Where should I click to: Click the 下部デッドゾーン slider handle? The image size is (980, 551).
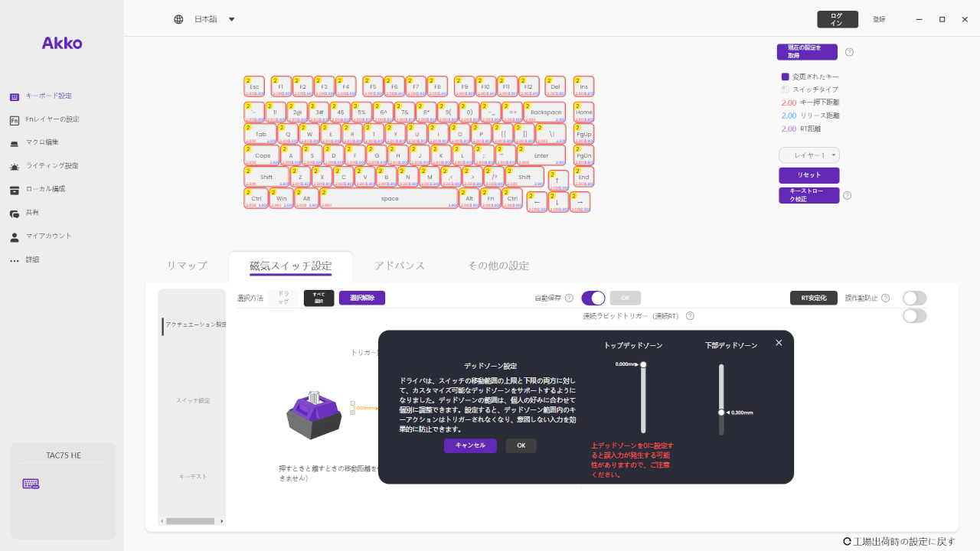pos(721,412)
